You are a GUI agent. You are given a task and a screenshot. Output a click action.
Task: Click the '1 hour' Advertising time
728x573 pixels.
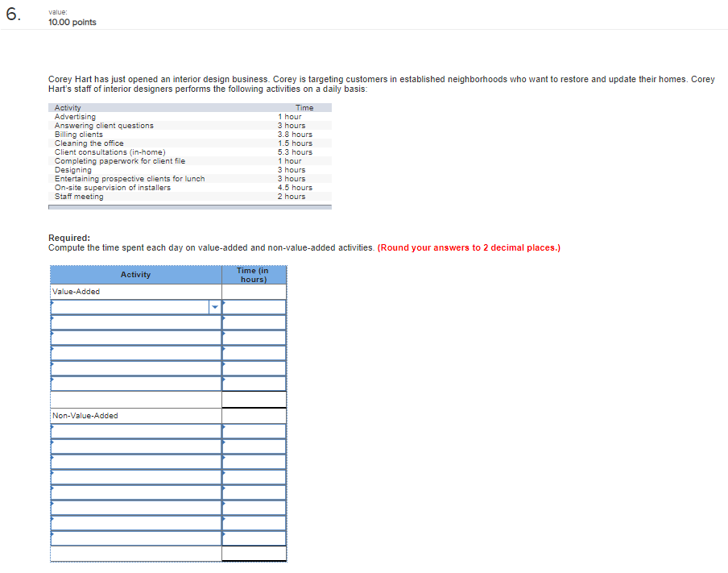[290, 117]
